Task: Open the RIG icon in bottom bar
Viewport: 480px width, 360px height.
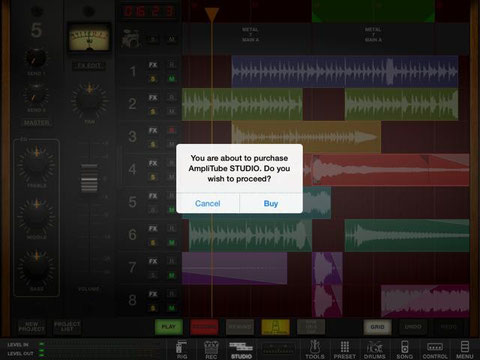Action: click(x=182, y=349)
